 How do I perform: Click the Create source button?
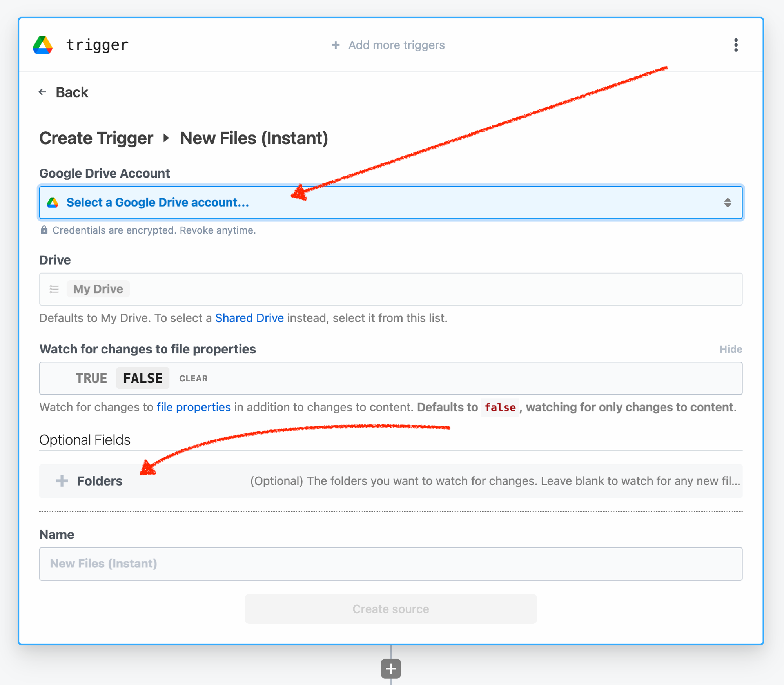point(391,609)
